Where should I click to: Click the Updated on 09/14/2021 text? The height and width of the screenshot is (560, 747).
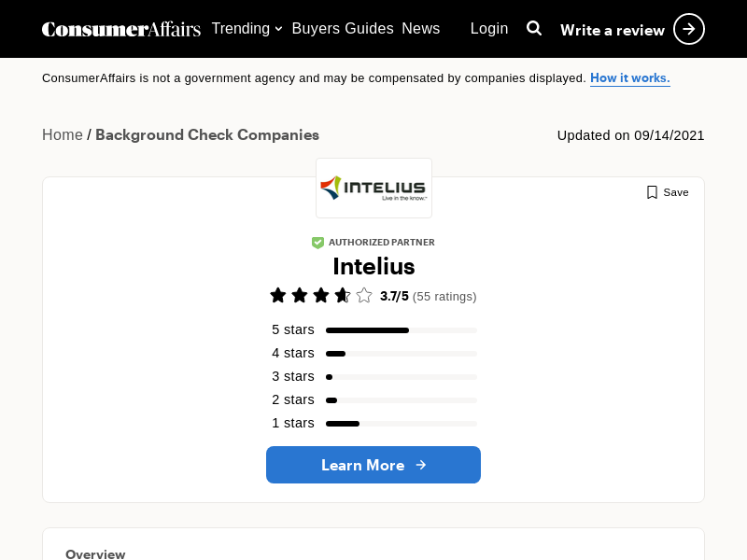(x=631, y=135)
